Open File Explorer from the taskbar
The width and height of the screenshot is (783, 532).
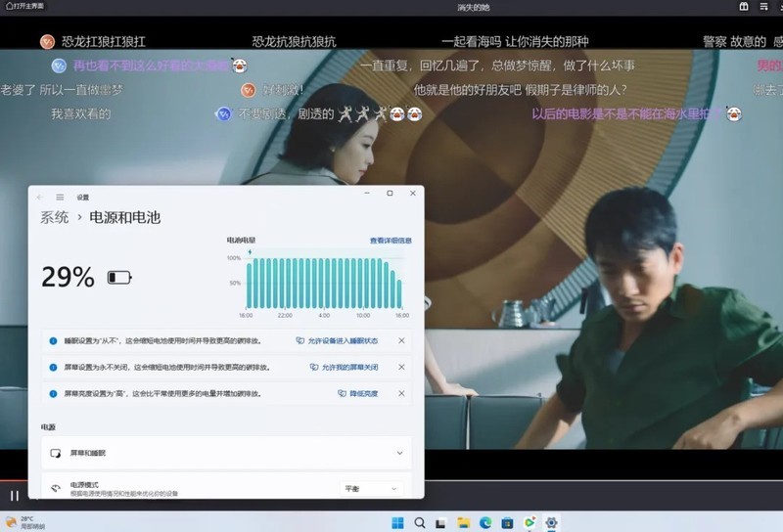click(x=463, y=522)
